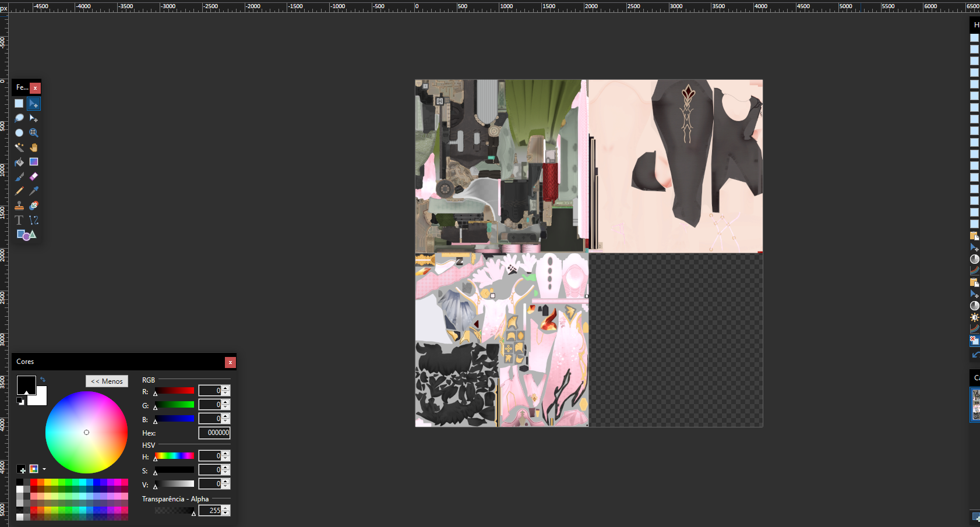This screenshot has width=980, height=527.
Task: Select the Ellipse Select tool
Action: coord(19,133)
